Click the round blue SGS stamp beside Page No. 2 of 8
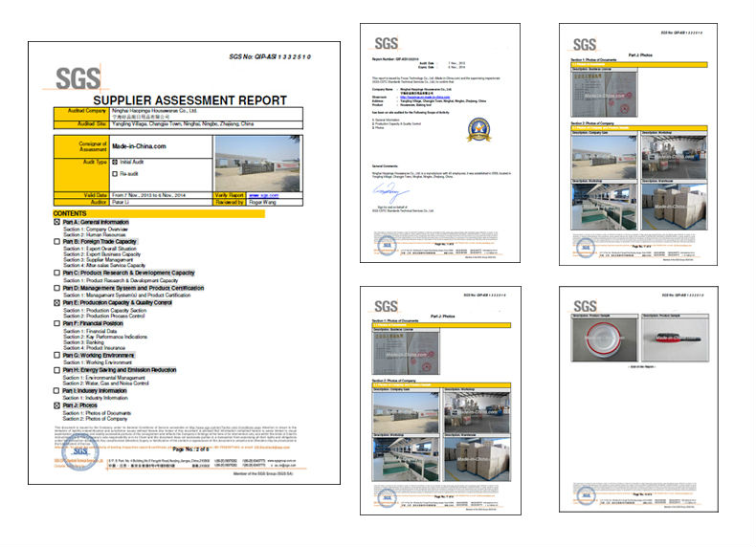This screenshot has height=547, width=756. [x=80, y=452]
